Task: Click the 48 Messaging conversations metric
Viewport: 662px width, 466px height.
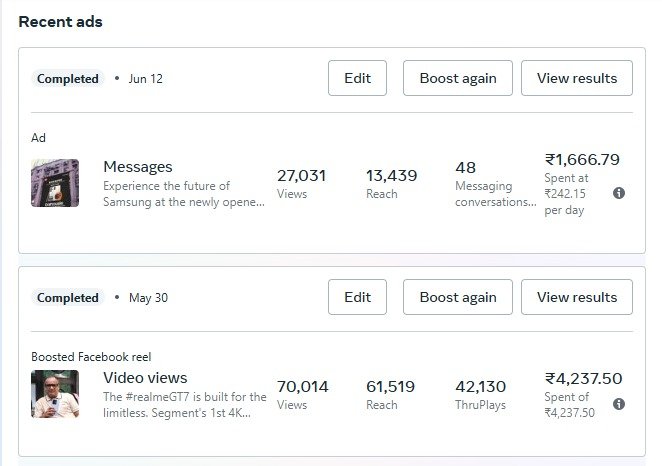Action: click(495, 184)
